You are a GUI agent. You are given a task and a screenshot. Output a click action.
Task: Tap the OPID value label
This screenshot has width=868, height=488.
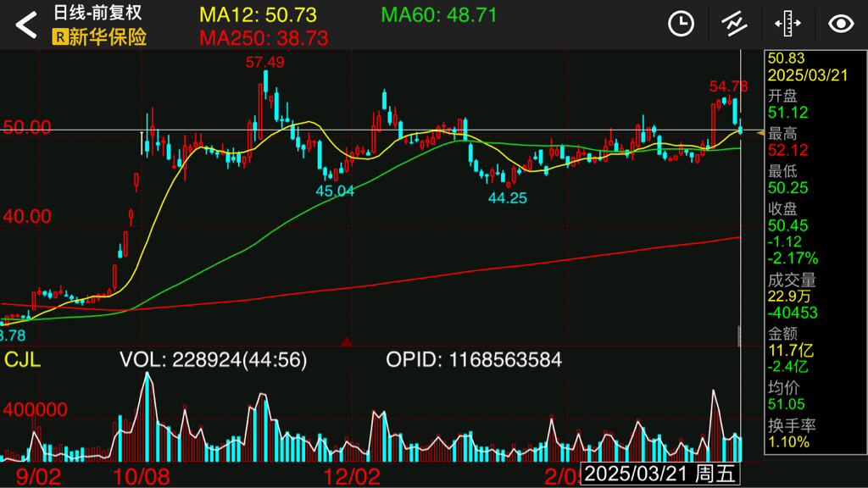pyautogui.click(x=473, y=360)
